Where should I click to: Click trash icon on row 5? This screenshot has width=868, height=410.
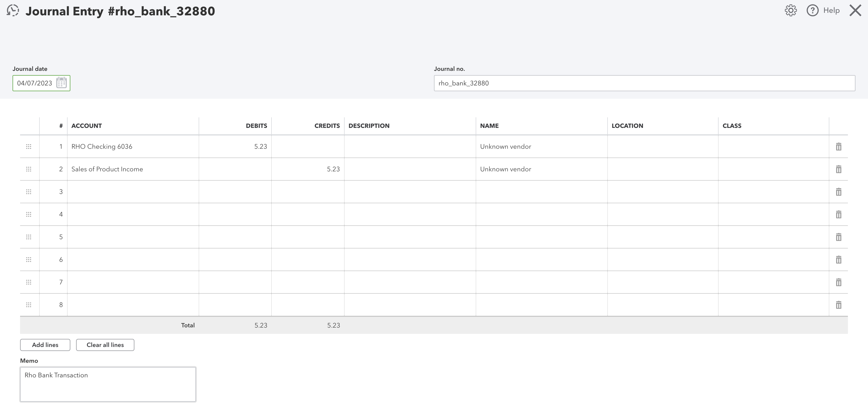coord(838,237)
